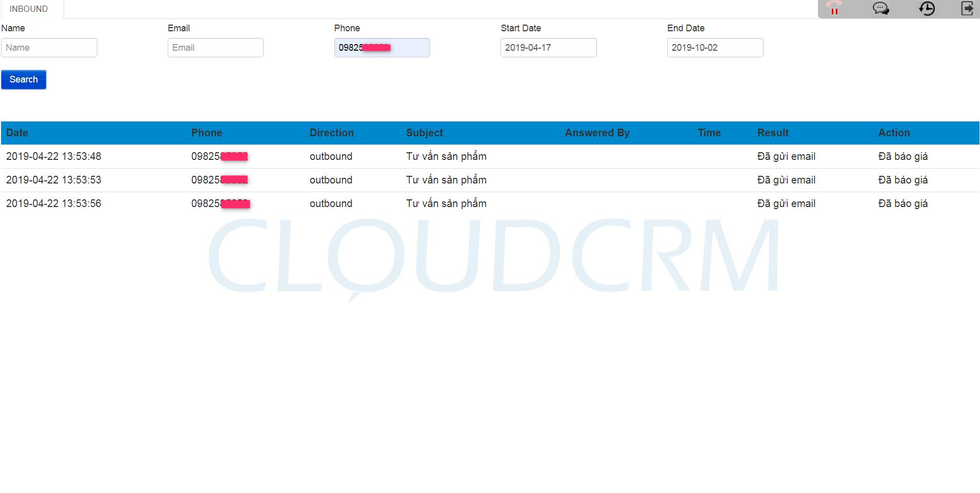980x493 pixels.
Task: Click 'Đã báo giá' in 13:53:56 row
Action: [903, 203]
